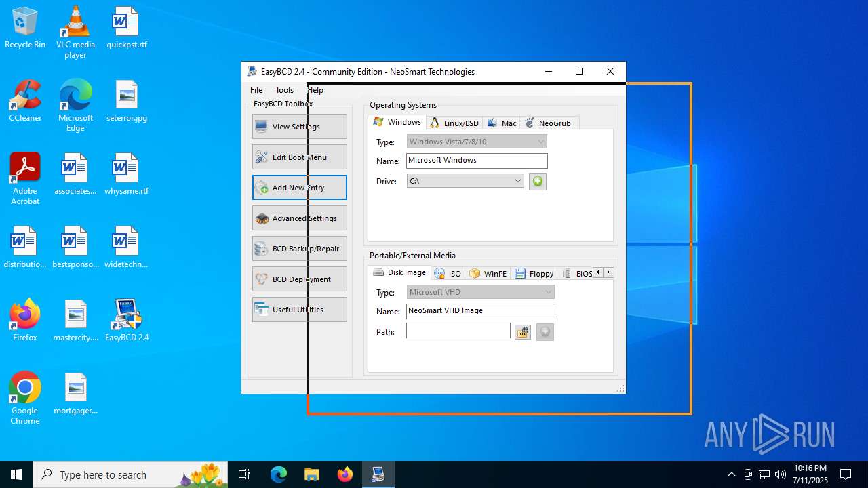Screen dimensions: 868x488
Task: Open the Windows Start menu
Action: [16, 474]
